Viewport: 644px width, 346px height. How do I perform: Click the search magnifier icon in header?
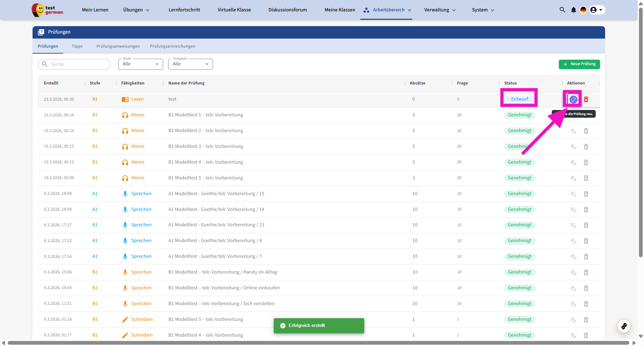[x=562, y=10]
